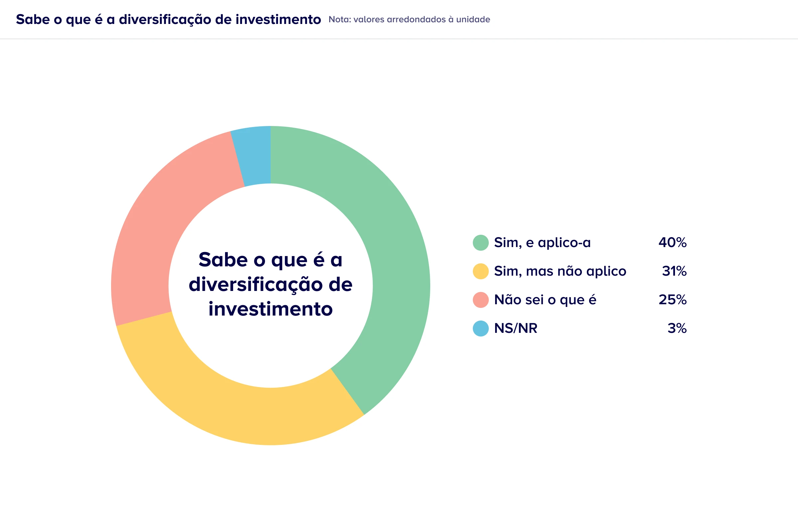Viewport: 798px width, 532px height.
Task: Click the blue NS/NR legend dot
Action: pos(480,328)
